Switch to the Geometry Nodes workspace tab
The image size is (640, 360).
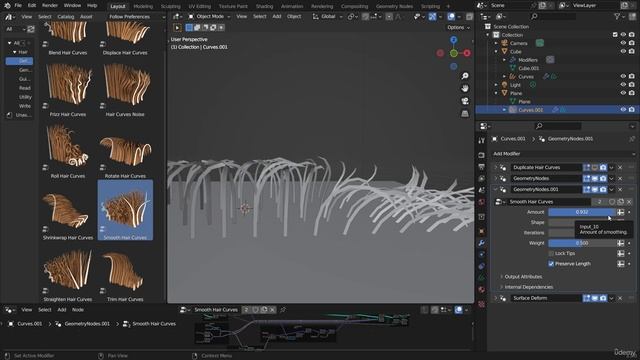click(x=394, y=6)
